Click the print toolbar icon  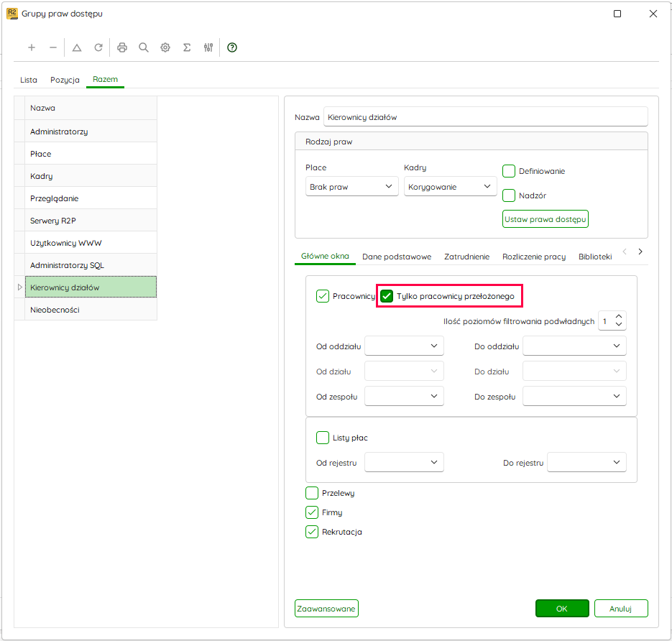click(x=122, y=47)
